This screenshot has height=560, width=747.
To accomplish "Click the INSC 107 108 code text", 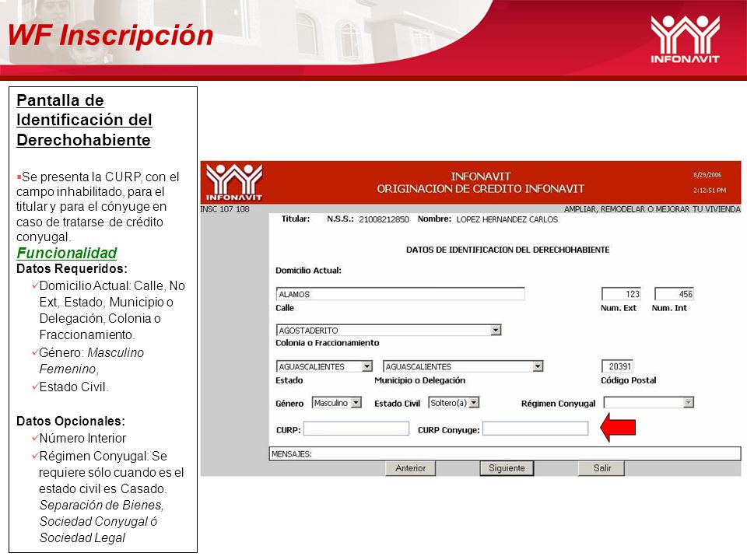I will 225,209.
